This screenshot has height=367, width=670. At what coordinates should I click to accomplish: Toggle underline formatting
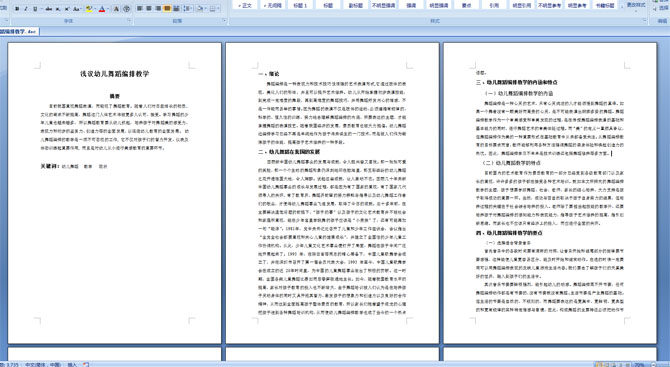[35, 9]
